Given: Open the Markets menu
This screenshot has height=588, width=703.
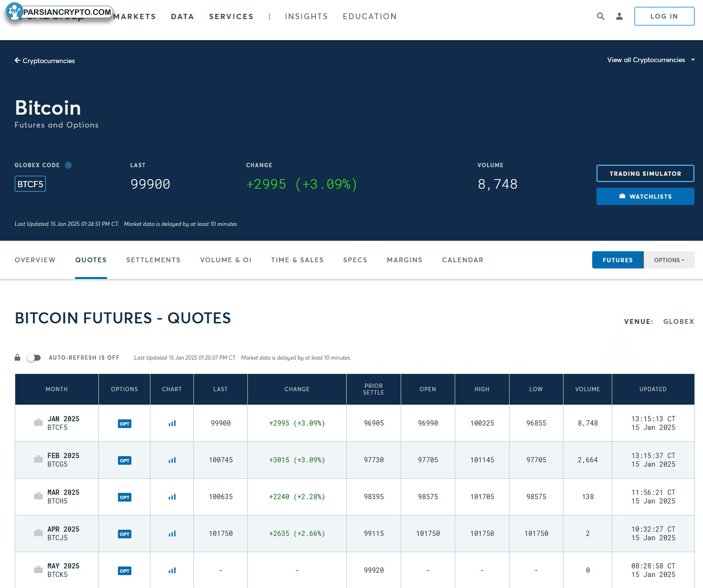Looking at the screenshot, I should click(135, 17).
